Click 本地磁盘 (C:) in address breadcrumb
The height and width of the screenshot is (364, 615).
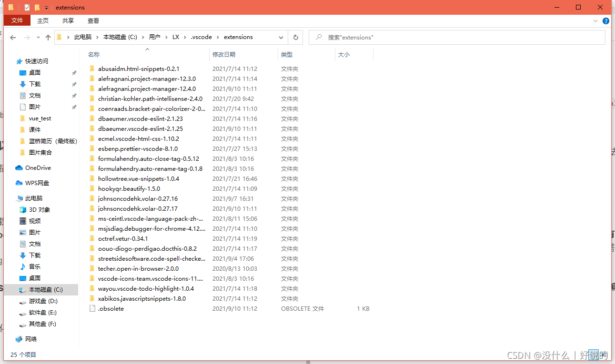pos(120,37)
